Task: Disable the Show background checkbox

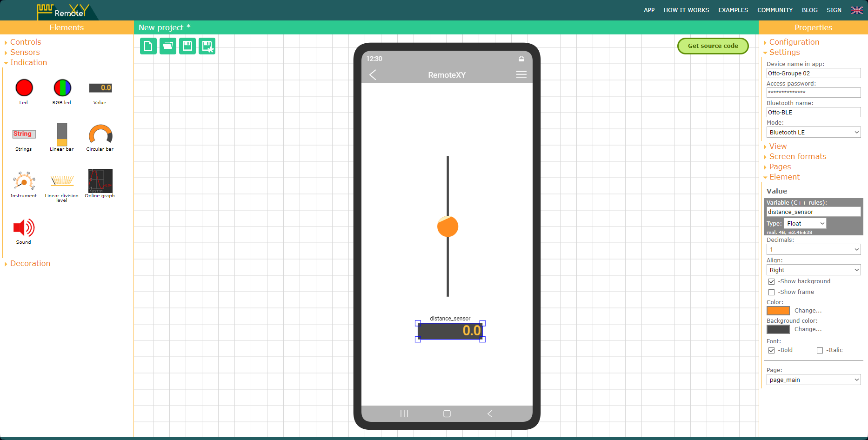Action: [x=771, y=281]
